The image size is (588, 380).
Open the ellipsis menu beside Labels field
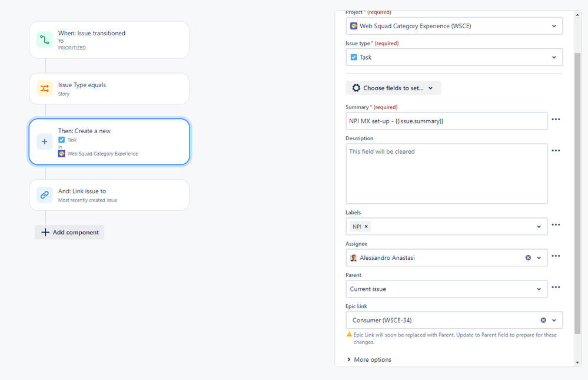click(x=556, y=225)
